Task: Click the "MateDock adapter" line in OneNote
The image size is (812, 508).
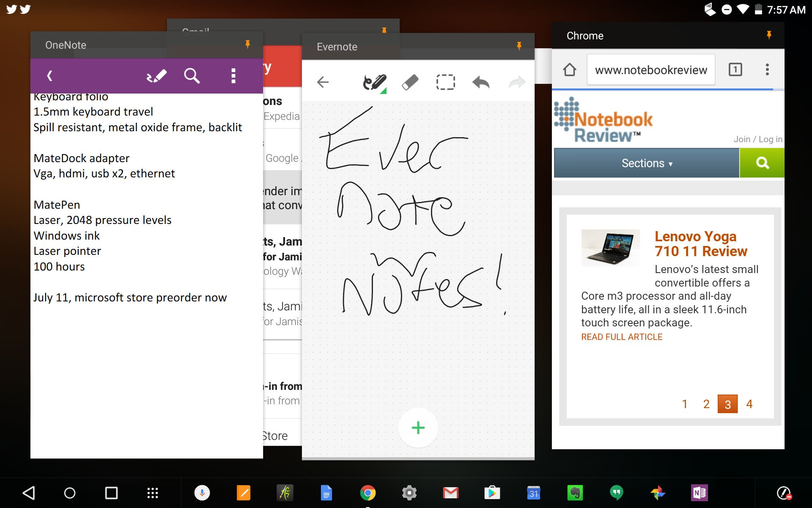Action: click(82, 158)
